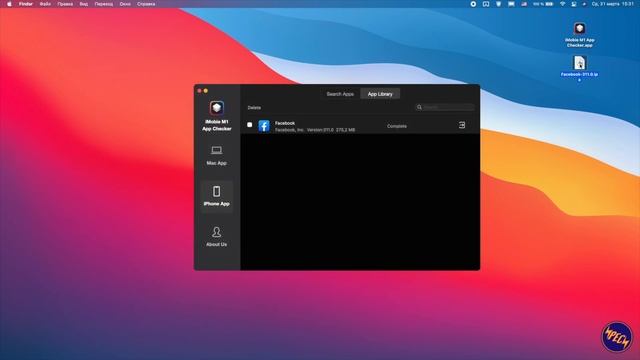Viewport: 640px width, 360px height.
Task: Click the Facebook app name text
Action: (x=285, y=123)
